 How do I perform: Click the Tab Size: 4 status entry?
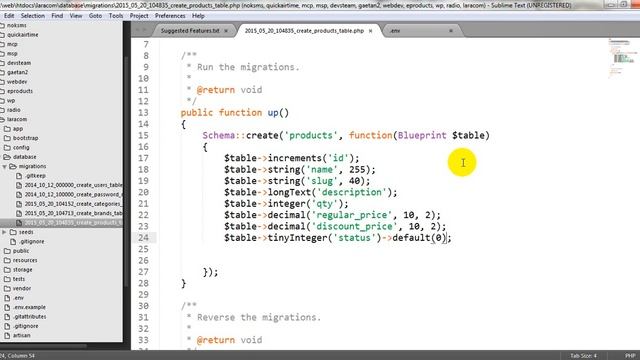pos(584,356)
